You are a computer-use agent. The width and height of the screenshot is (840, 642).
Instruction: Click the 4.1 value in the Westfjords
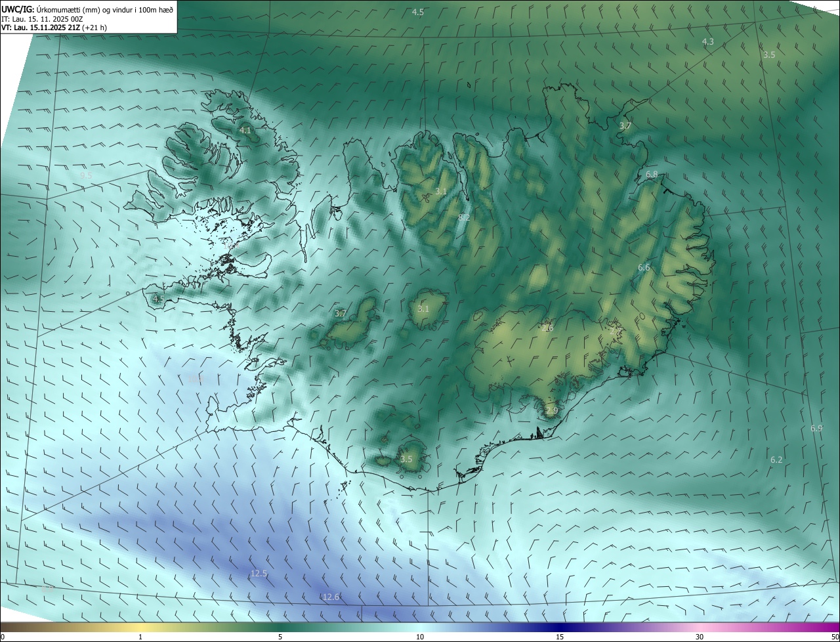245,131
